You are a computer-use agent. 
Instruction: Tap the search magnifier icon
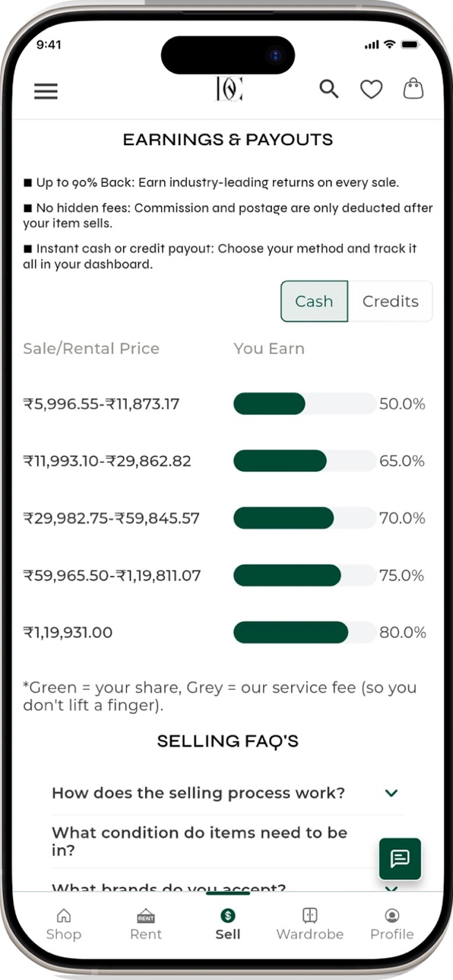328,89
